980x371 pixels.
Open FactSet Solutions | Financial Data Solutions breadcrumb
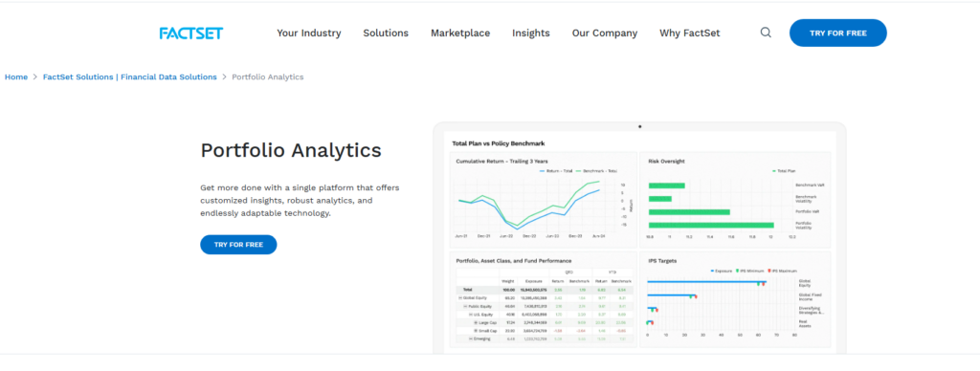pos(129,76)
